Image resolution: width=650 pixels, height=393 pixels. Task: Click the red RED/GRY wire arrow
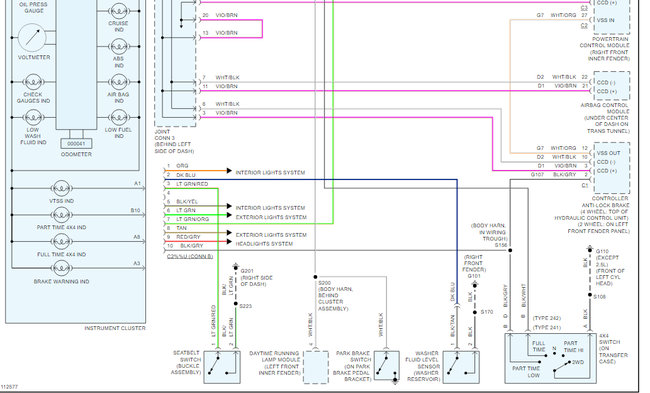pos(229,241)
